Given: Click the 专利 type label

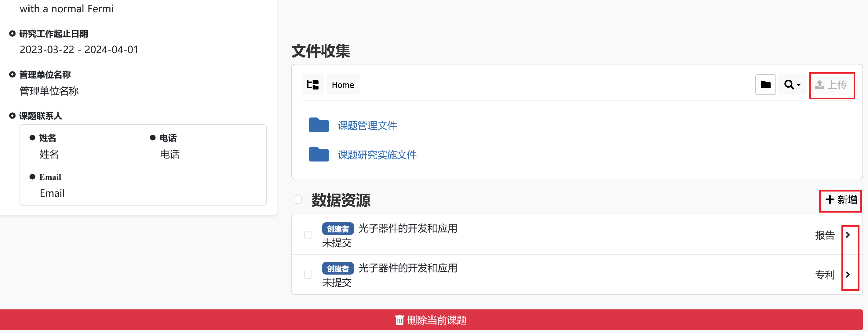Looking at the screenshot, I should (x=825, y=275).
